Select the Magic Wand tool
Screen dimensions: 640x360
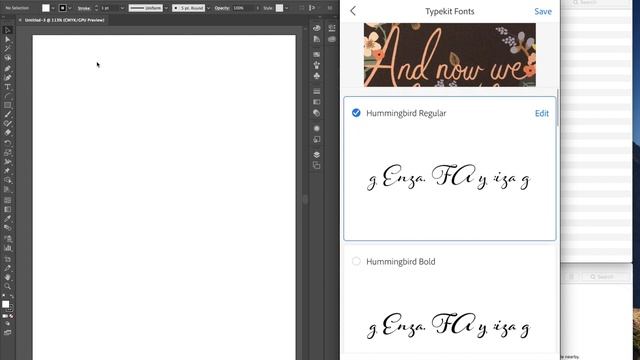point(7,49)
